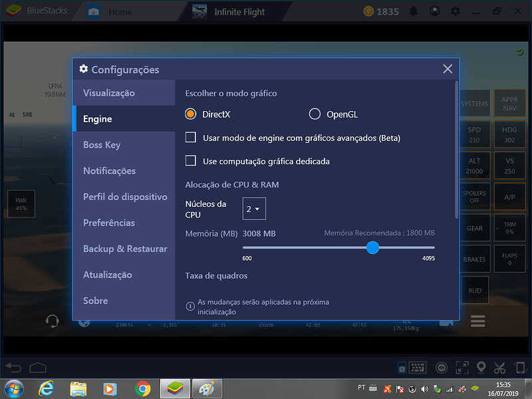This screenshot has width=532, height=399.
Task: Click the shake device phone icon
Action: (520, 368)
